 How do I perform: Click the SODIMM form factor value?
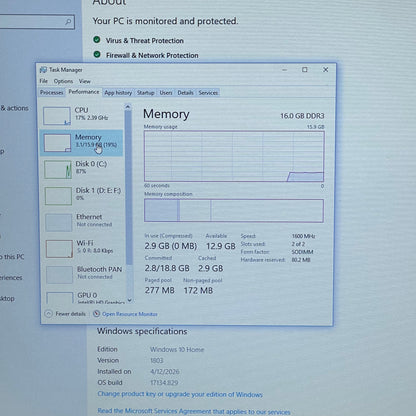click(x=302, y=252)
